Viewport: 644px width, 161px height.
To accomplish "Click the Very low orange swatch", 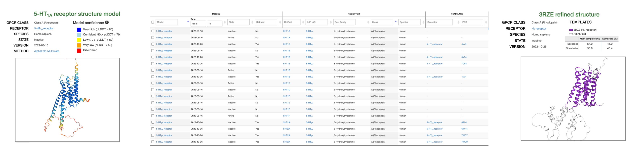I will 79,45.
